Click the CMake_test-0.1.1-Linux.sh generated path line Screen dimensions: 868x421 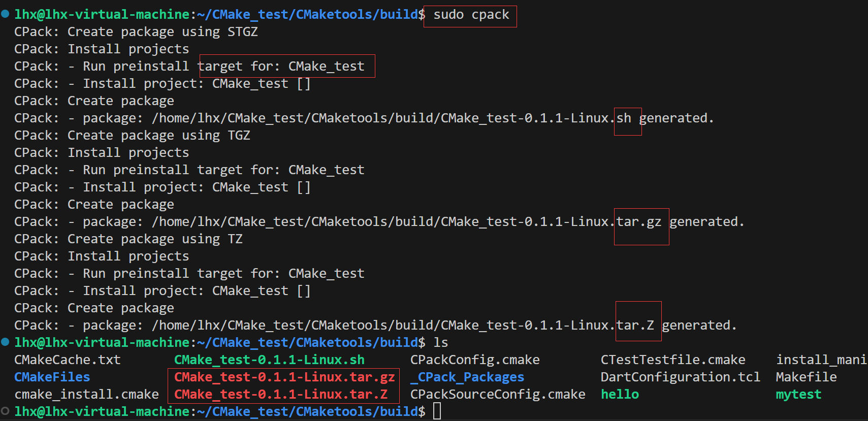364,118
